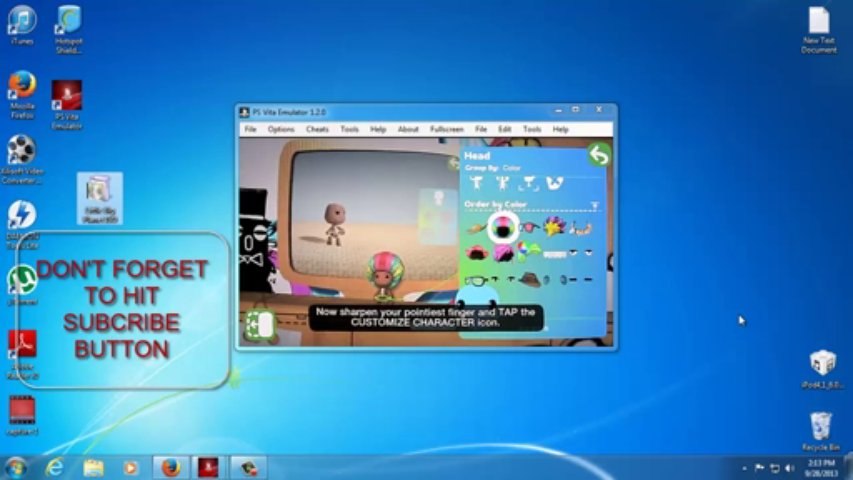The height and width of the screenshot is (480, 853).
Task: Click the Sackboy with rainbow afro
Action: [386, 276]
